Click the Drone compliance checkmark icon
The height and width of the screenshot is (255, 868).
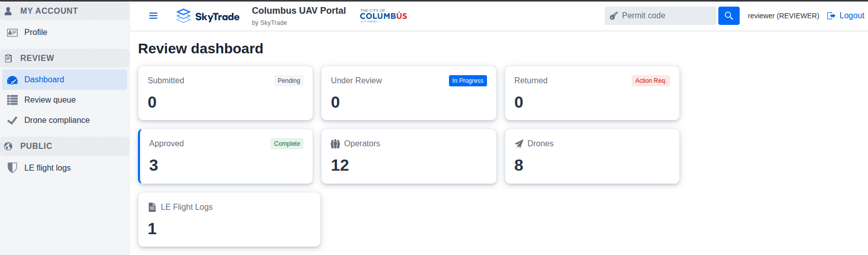pos(12,120)
